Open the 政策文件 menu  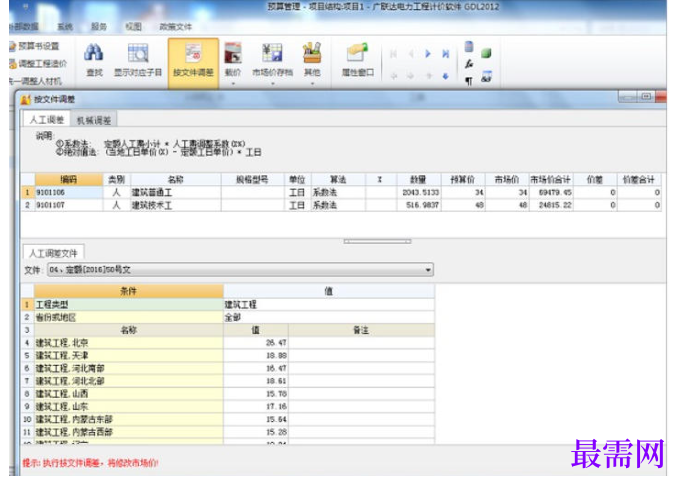click(x=176, y=27)
